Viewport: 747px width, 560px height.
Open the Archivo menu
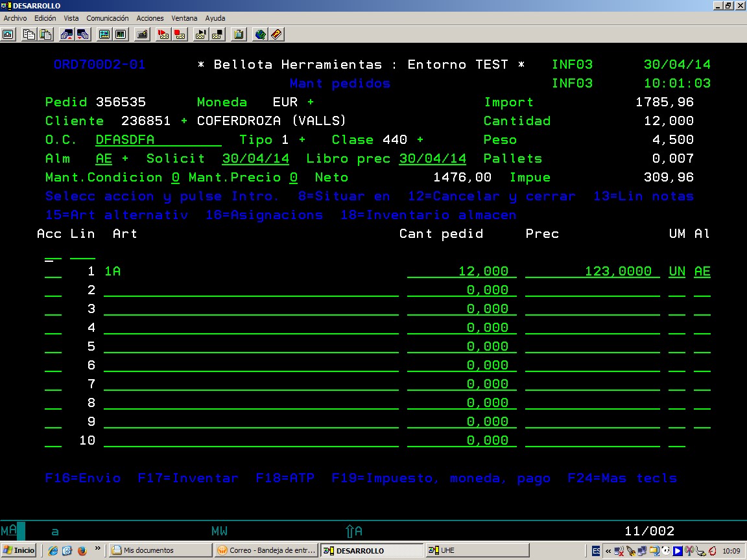tap(15, 18)
